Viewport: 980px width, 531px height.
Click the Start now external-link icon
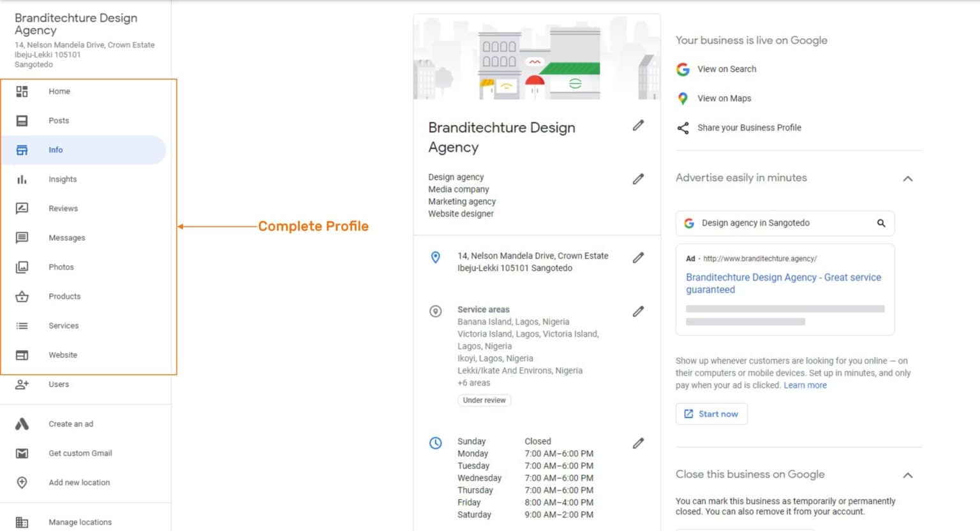[x=688, y=414]
